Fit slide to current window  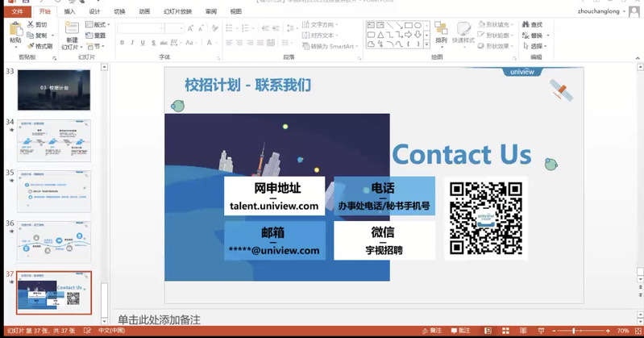[x=638, y=331]
